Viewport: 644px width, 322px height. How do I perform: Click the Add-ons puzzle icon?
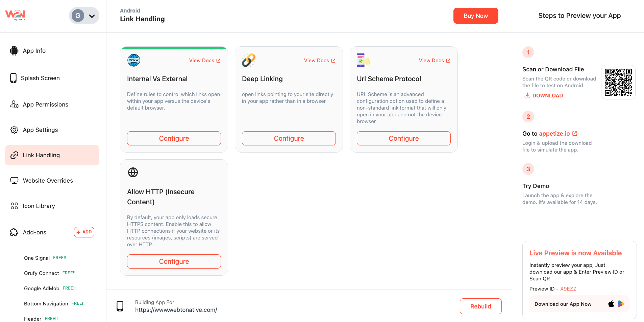point(14,232)
